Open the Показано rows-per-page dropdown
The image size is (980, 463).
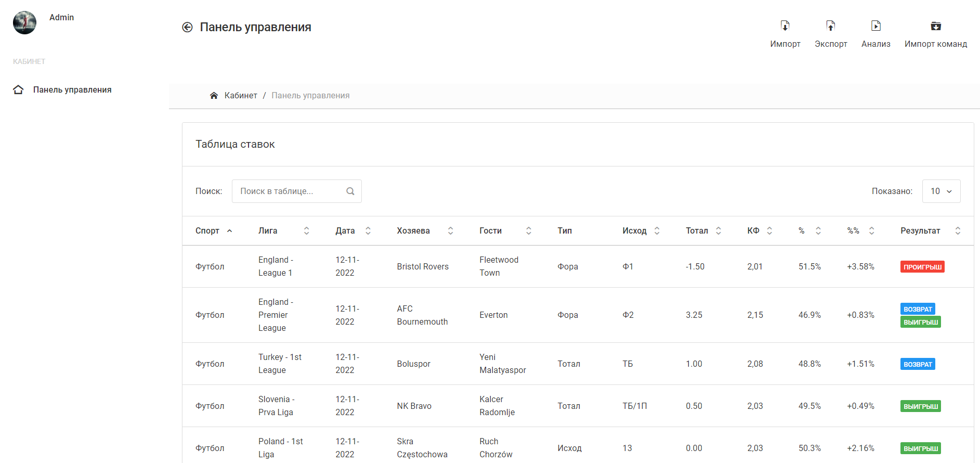pyautogui.click(x=941, y=191)
